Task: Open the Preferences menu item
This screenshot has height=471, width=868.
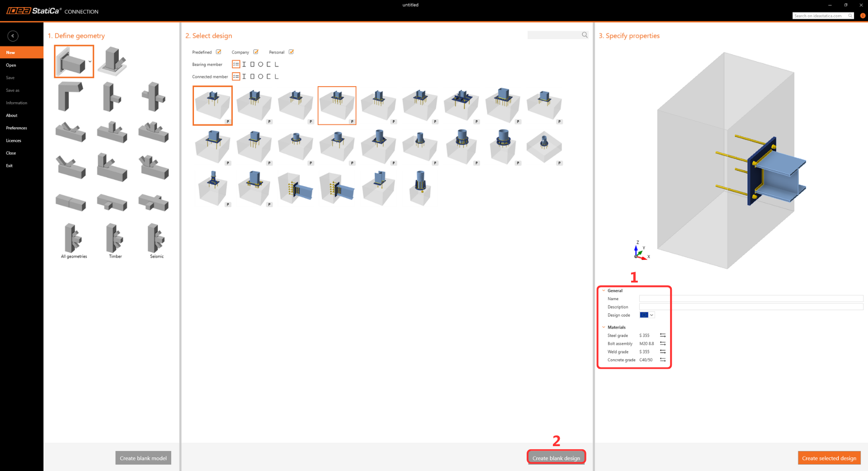Action: point(17,128)
